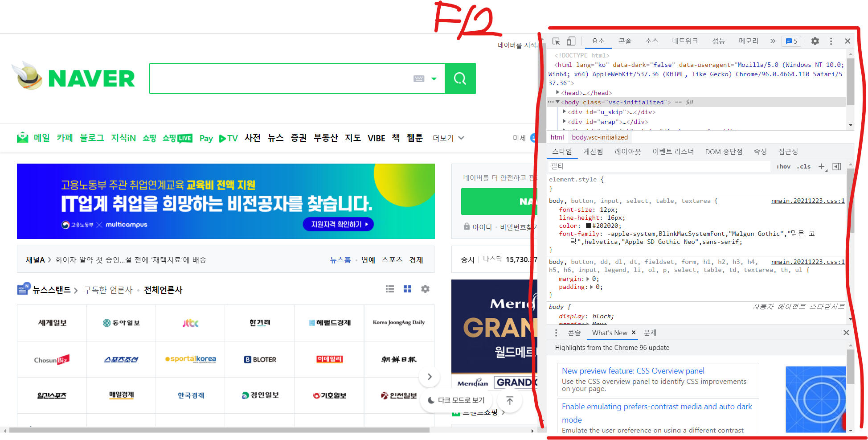Open the 문제 Issues drawer tab
Image resolution: width=868 pixels, height=440 pixels.
(650, 333)
